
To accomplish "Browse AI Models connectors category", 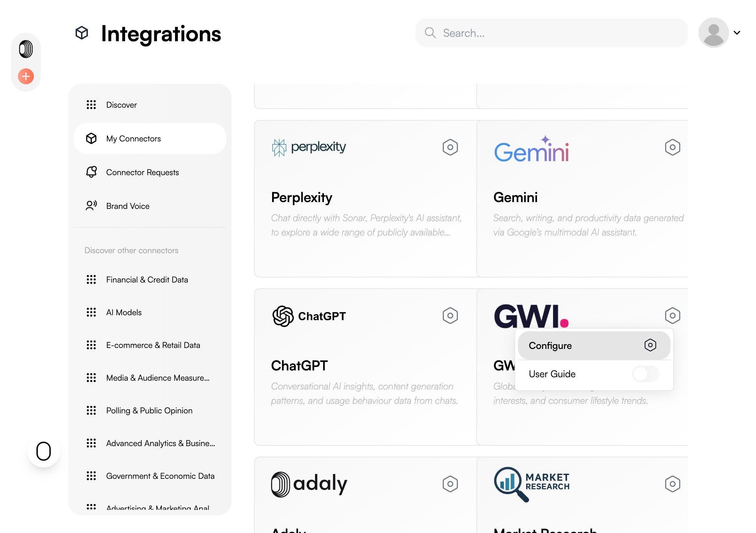I will point(124,312).
